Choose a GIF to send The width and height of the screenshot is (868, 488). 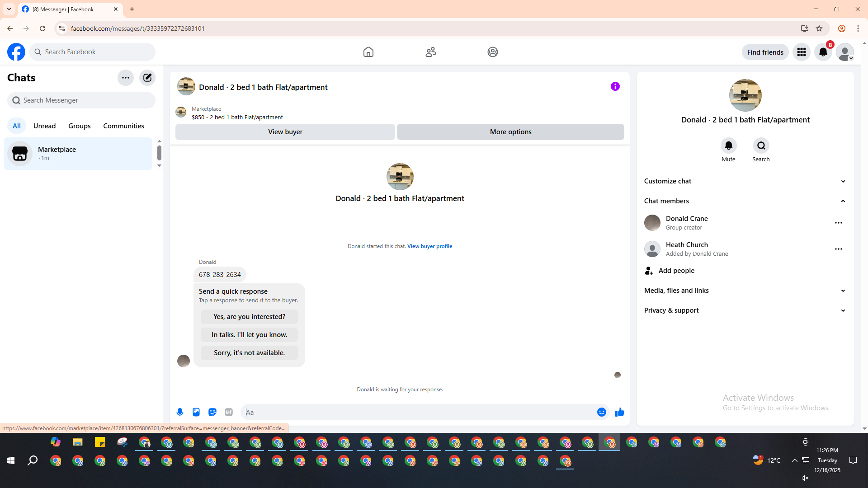[x=229, y=412]
